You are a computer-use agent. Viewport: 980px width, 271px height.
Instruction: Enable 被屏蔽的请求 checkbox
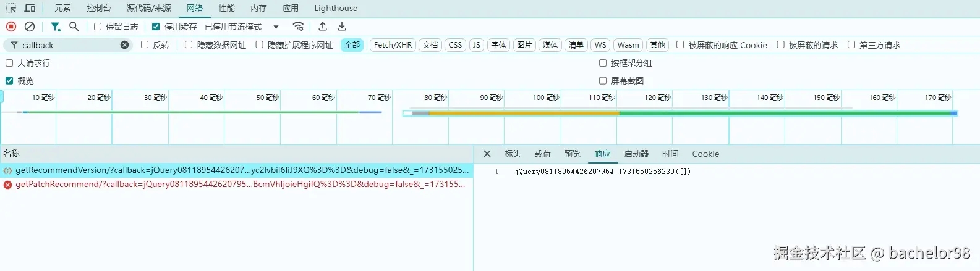coord(781,44)
